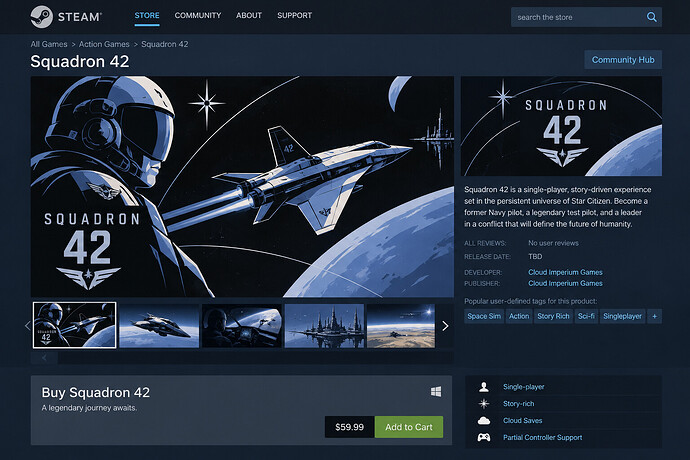Click the Single-player person icon

click(484, 387)
